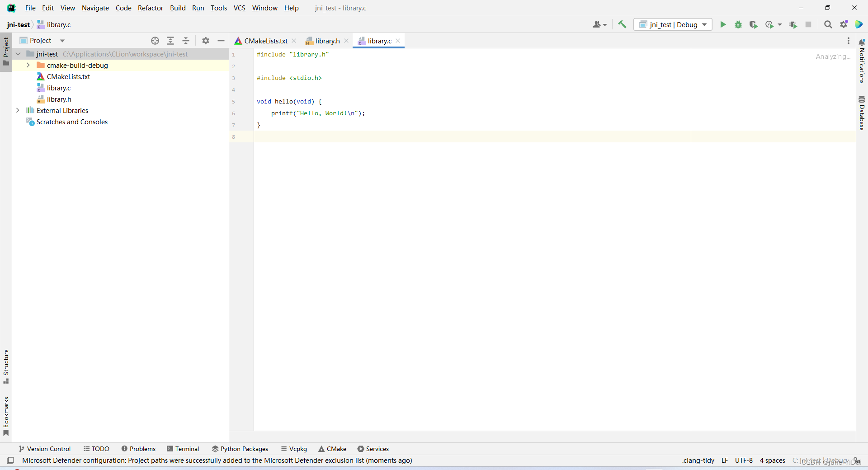Image resolution: width=868 pixels, height=470 pixels.
Task: Close the library.c editor tab
Action: coord(398,41)
